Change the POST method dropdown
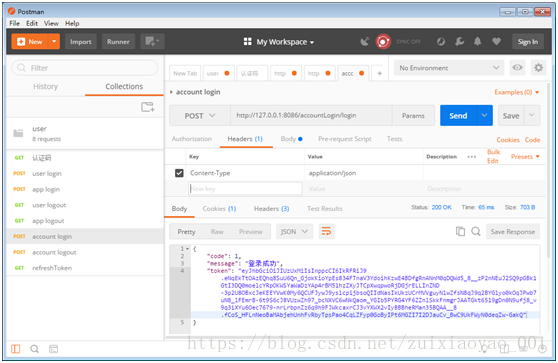The height and width of the screenshot is (363, 558). 200,116
